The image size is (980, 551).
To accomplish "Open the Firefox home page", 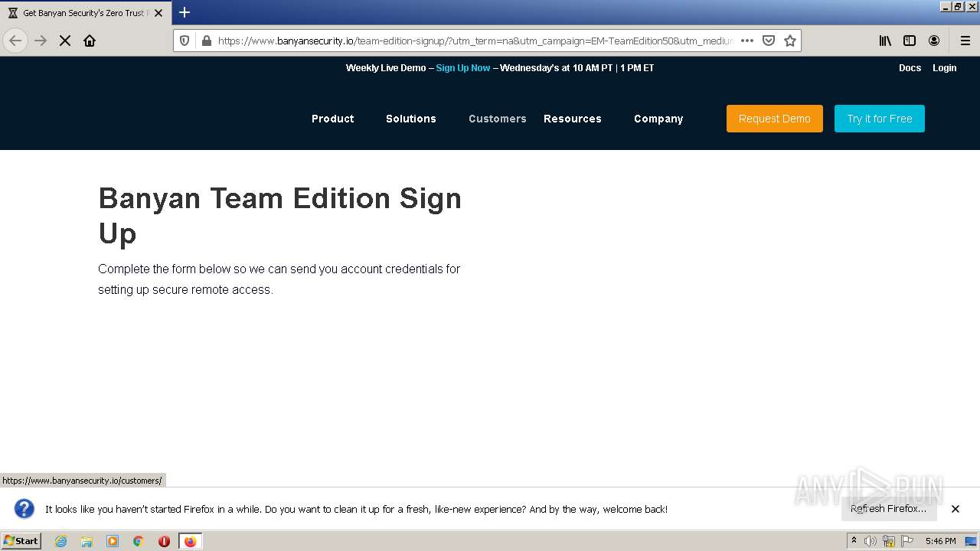I will pyautogui.click(x=90, y=41).
